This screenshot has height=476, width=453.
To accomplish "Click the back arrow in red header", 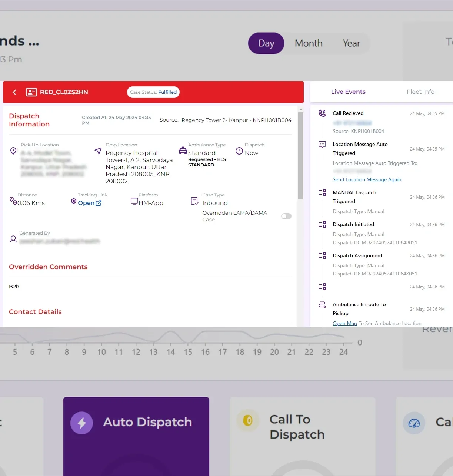I will (14, 92).
